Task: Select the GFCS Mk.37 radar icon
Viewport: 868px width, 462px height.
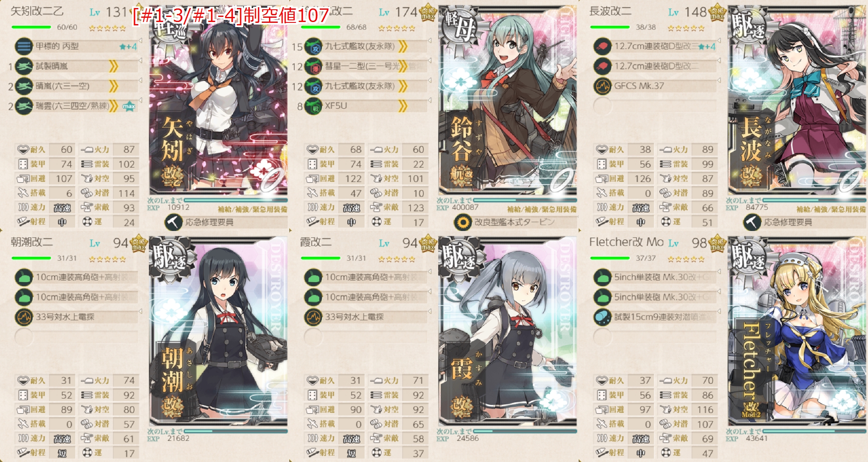Action: pyautogui.click(x=603, y=86)
